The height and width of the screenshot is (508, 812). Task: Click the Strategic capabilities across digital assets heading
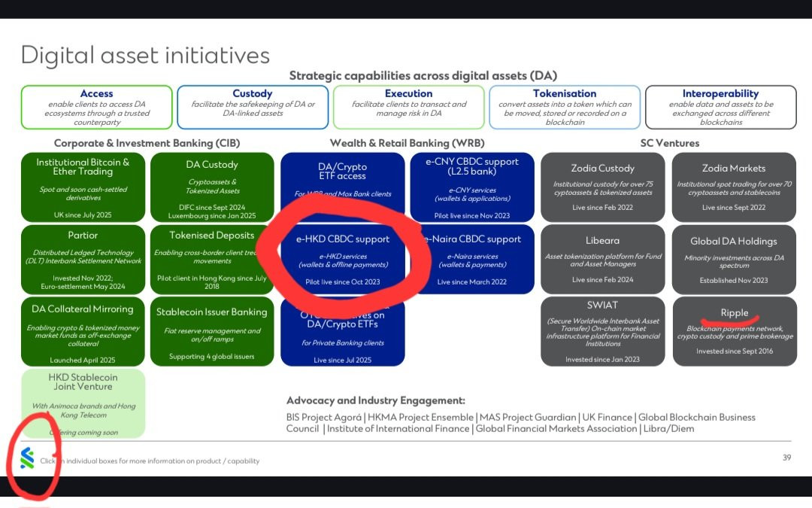(x=423, y=76)
